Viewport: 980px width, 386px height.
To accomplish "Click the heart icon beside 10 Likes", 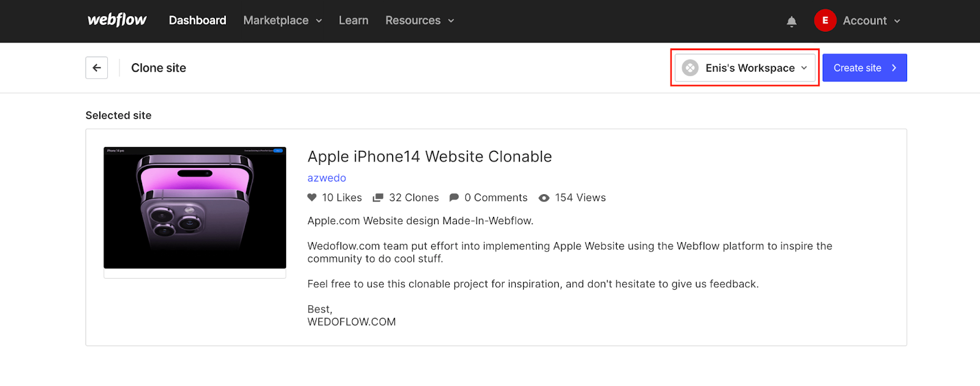I will click(312, 197).
